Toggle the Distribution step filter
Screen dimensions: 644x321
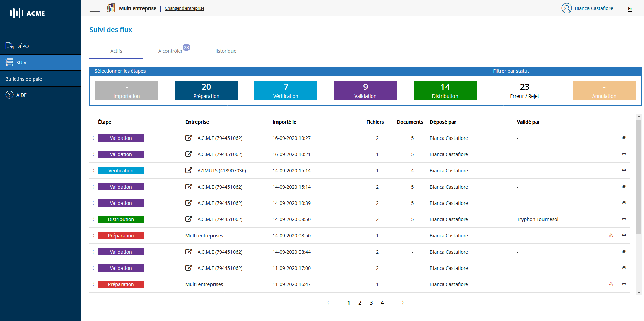(445, 90)
